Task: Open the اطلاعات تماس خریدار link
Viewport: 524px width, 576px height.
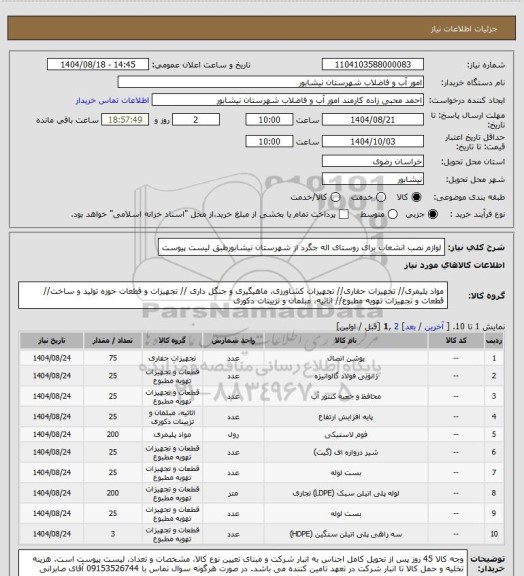Action: (x=112, y=100)
